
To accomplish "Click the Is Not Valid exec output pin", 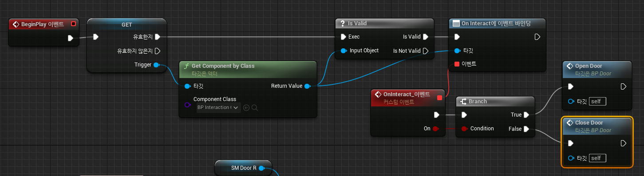I will point(425,51).
